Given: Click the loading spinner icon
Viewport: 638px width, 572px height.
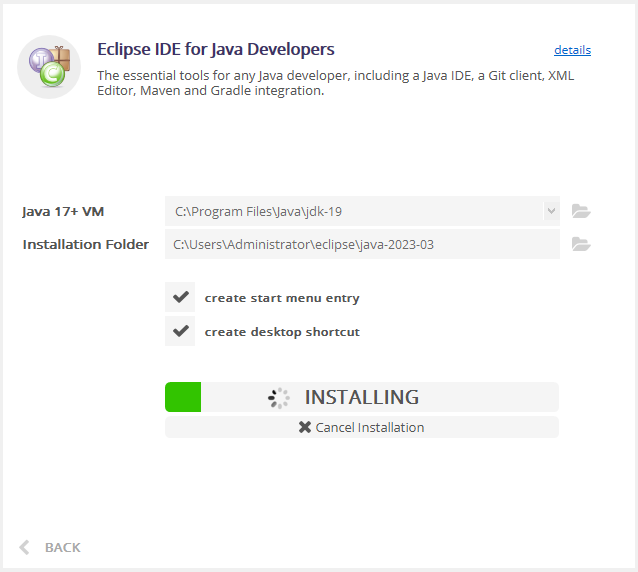Looking at the screenshot, I should point(279,398).
